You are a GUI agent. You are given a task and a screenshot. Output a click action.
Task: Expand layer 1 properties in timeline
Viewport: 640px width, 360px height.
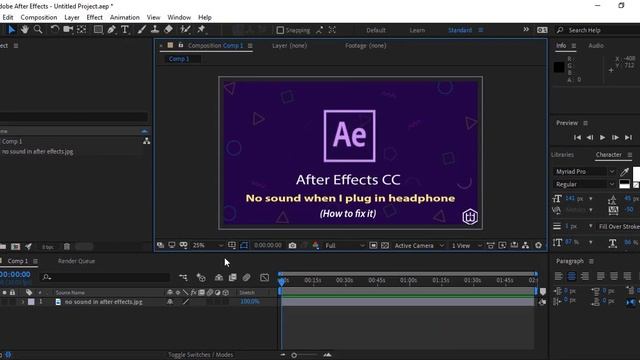coord(23,302)
